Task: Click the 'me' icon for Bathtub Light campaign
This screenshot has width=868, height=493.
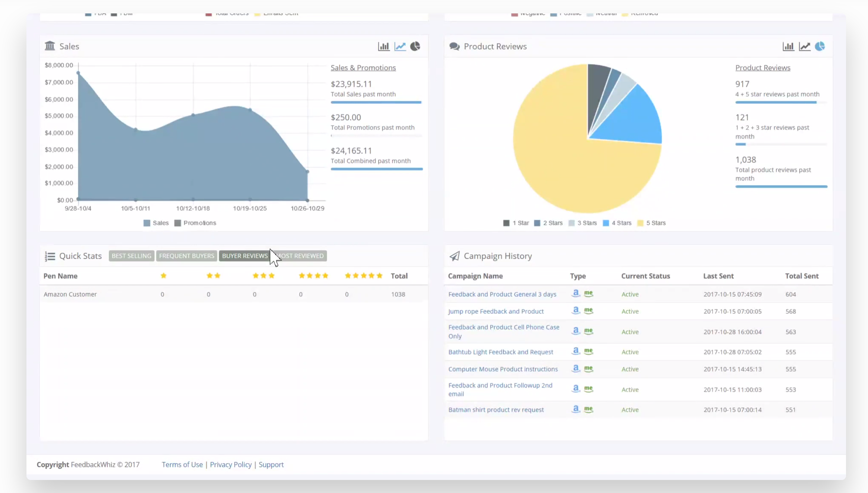Action: 588,351
